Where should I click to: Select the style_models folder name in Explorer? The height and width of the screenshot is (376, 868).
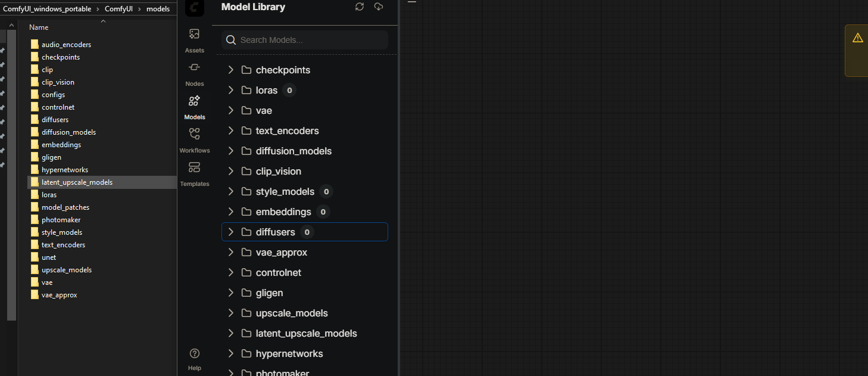coord(62,232)
